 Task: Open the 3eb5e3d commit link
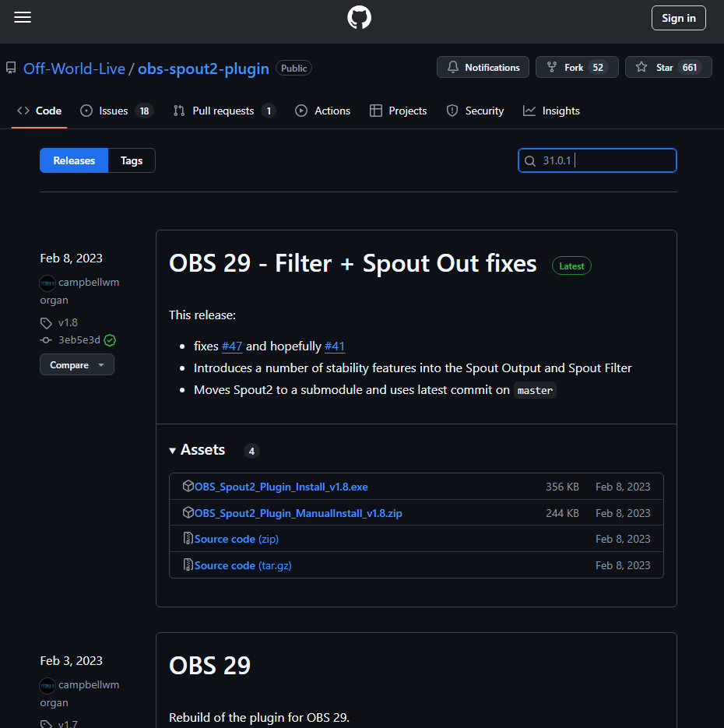[79, 340]
